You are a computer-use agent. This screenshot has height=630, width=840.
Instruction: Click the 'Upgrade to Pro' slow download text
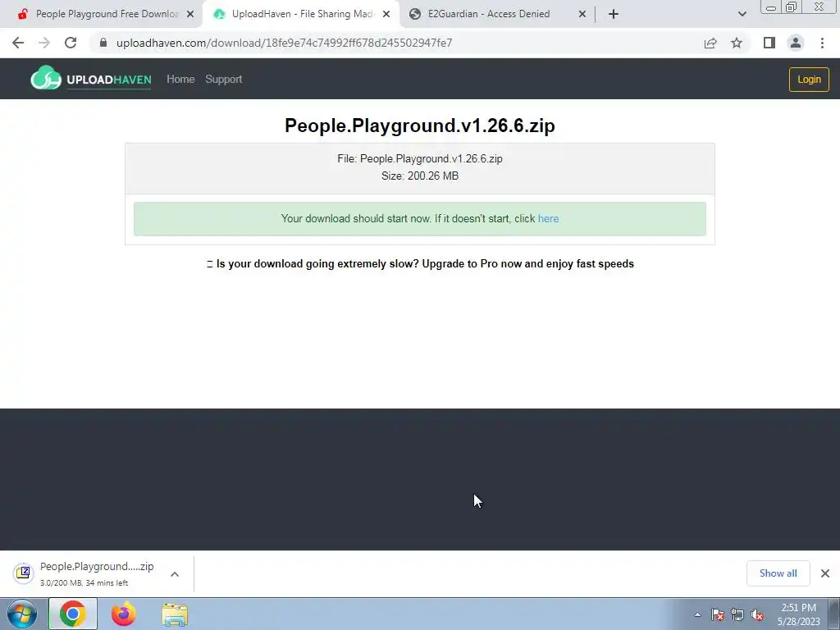[x=420, y=263]
